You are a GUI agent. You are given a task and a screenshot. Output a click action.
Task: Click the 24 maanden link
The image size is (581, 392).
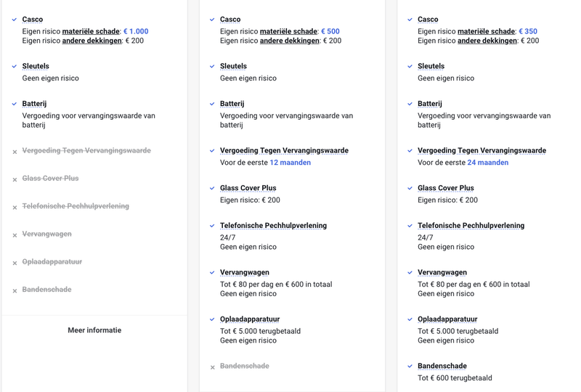pos(487,163)
